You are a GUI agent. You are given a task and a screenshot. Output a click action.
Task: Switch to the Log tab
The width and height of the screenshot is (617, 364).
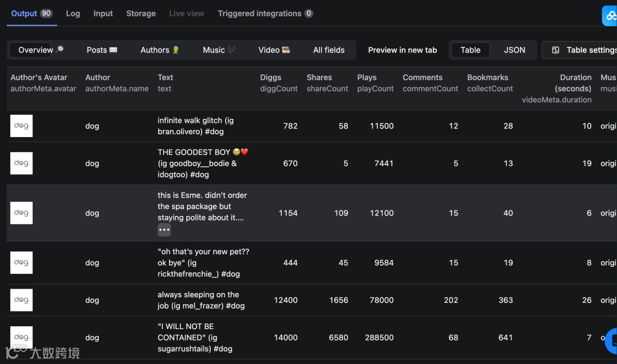coord(73,14)
